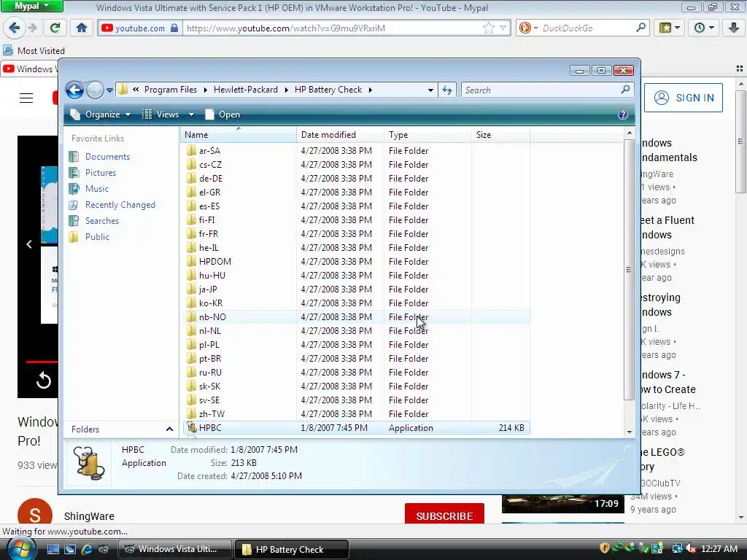Screen dimensions: 747x560
Task: Open Music favorite link
Action: pos(97,189)
